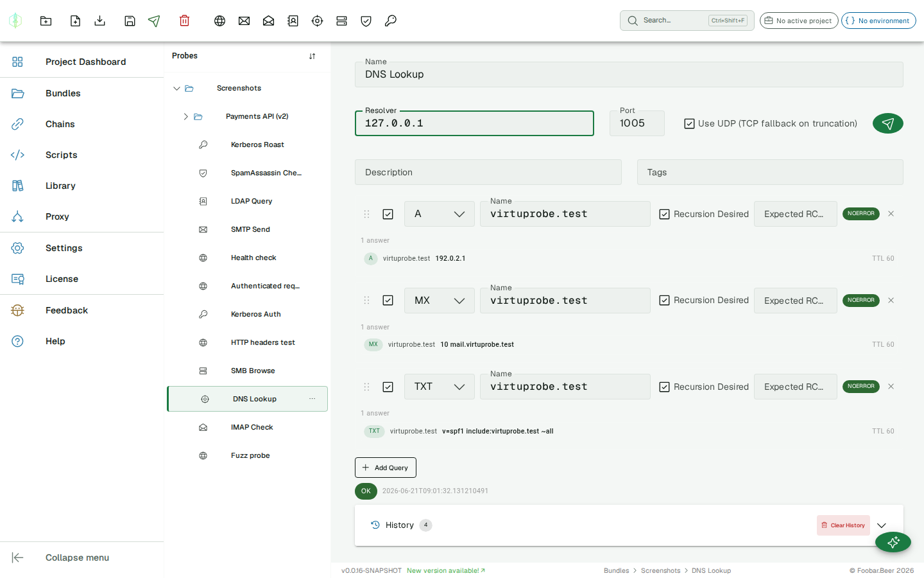
Task: Toggle the enable checkbox for A query
Action: 388,214
